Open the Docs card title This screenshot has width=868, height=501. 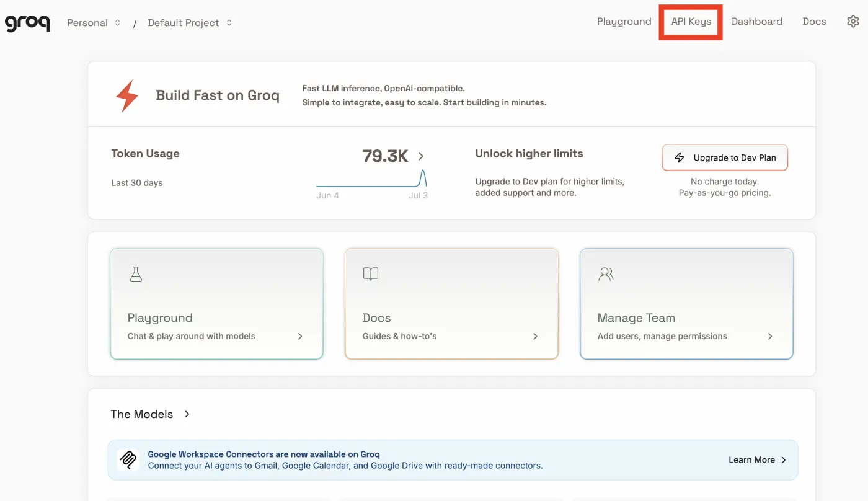click(x=376, y=318)
